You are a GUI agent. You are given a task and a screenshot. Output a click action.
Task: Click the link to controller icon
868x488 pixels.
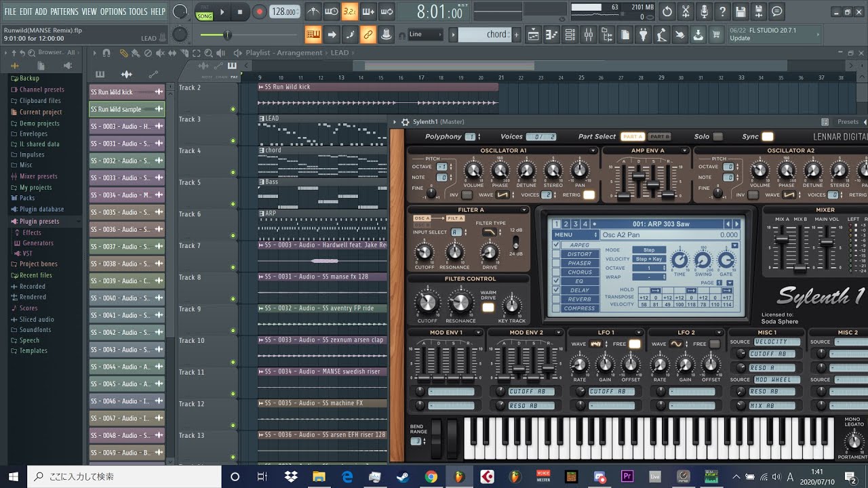pos(368,35)
